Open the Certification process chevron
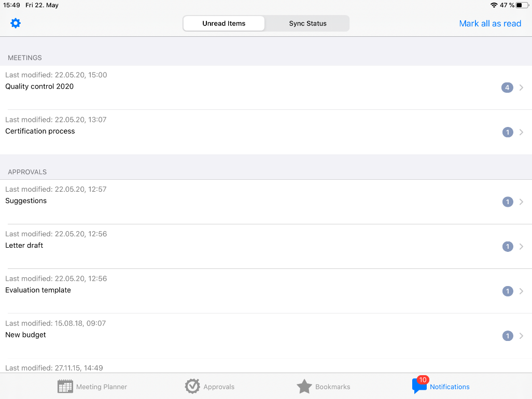 pyautogui.click(x=521, y=132)
